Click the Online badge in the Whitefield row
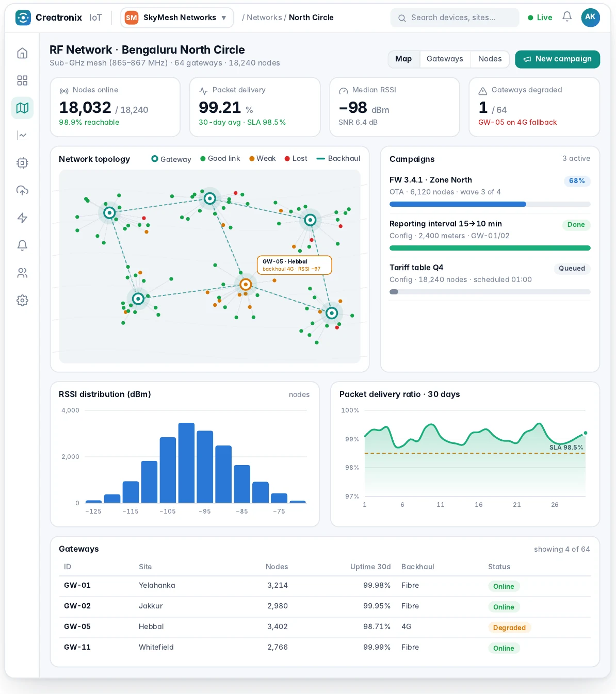The width and height of the screenshot is (616, 694). (504, 648)
